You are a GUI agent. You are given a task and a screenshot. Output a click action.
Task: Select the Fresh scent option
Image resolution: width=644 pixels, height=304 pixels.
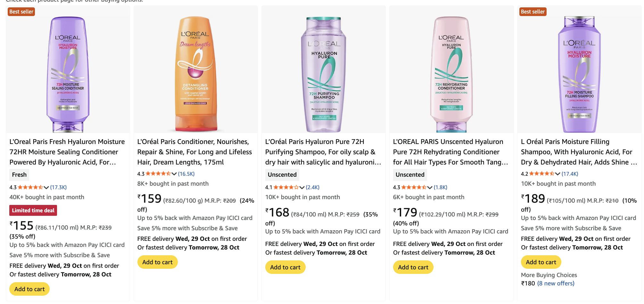click(19, 175)
